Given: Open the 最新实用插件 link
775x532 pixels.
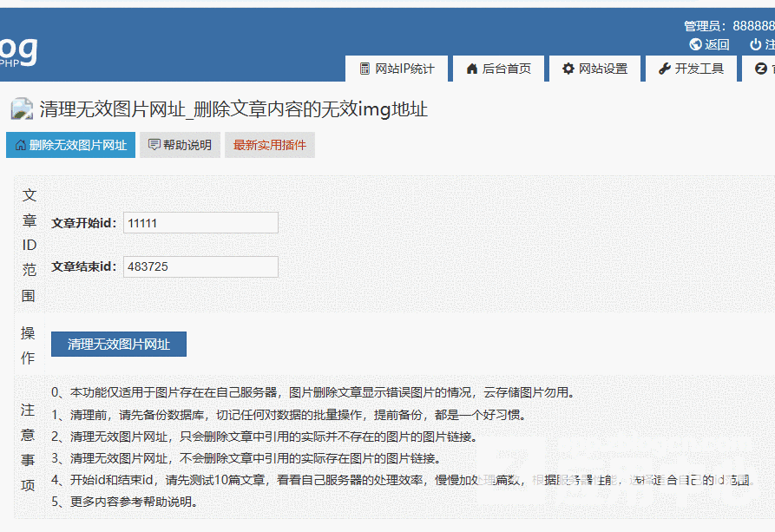Looking at the screenshot, I should coord(269,145).
